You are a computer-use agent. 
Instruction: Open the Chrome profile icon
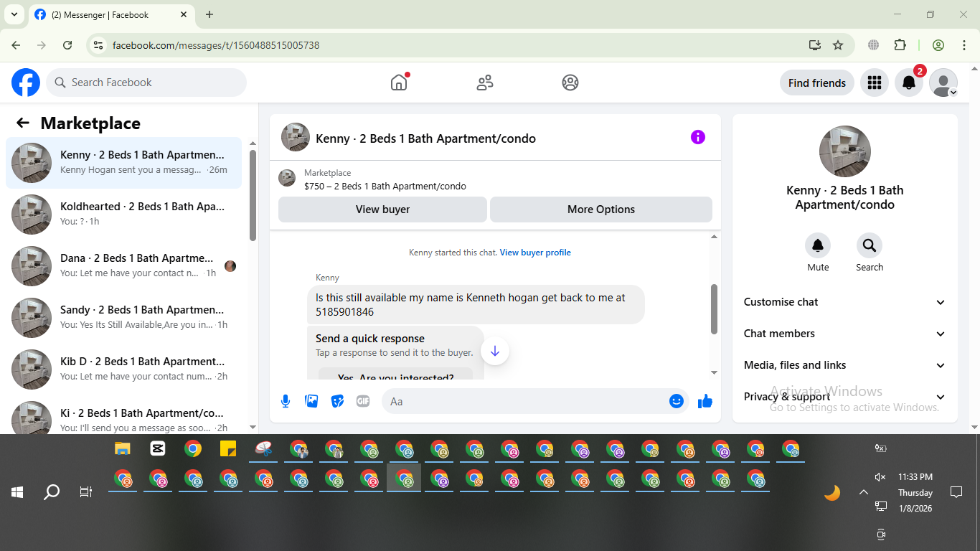click(x=938, y=45)
